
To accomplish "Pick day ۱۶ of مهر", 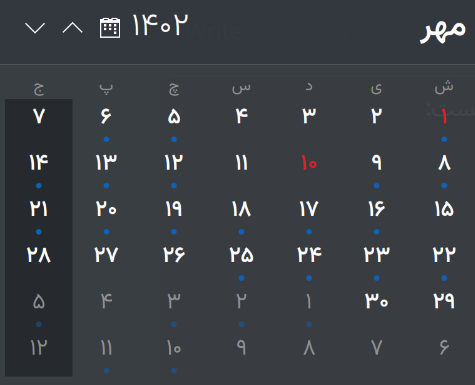I will pyautogui.click(x=377, y=209).
